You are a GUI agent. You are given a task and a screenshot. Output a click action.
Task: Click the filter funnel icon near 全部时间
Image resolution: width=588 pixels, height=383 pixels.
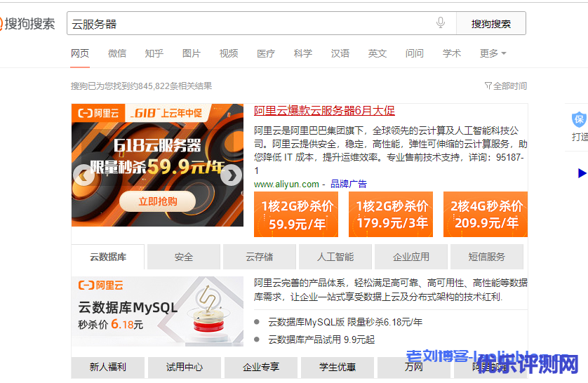(x=488, y=86)
